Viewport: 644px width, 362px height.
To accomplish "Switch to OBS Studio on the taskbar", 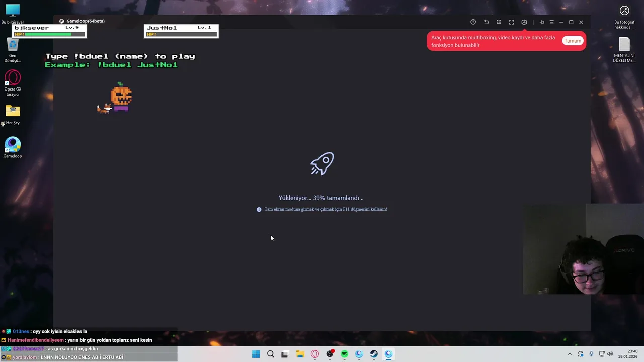I will coord(330,354).
